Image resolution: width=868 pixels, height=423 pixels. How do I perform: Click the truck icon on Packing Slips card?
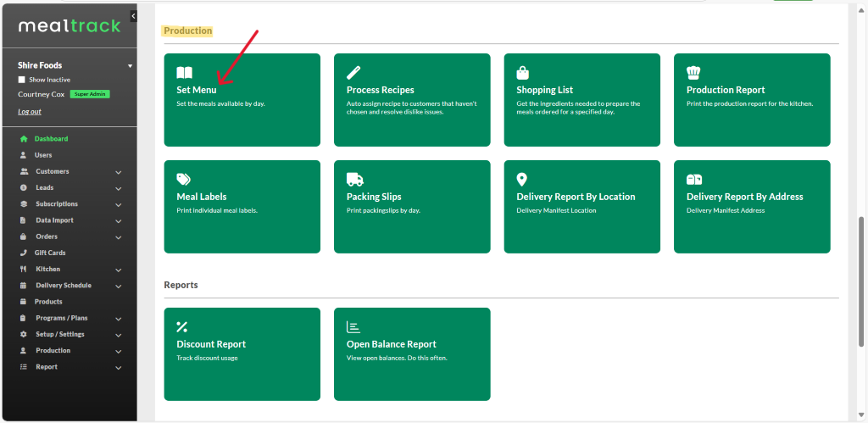coord(355,180)
